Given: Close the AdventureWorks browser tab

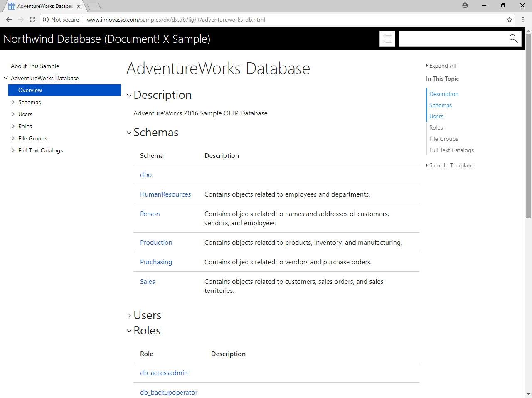Looking at the screenshot, I should (79, 6).
